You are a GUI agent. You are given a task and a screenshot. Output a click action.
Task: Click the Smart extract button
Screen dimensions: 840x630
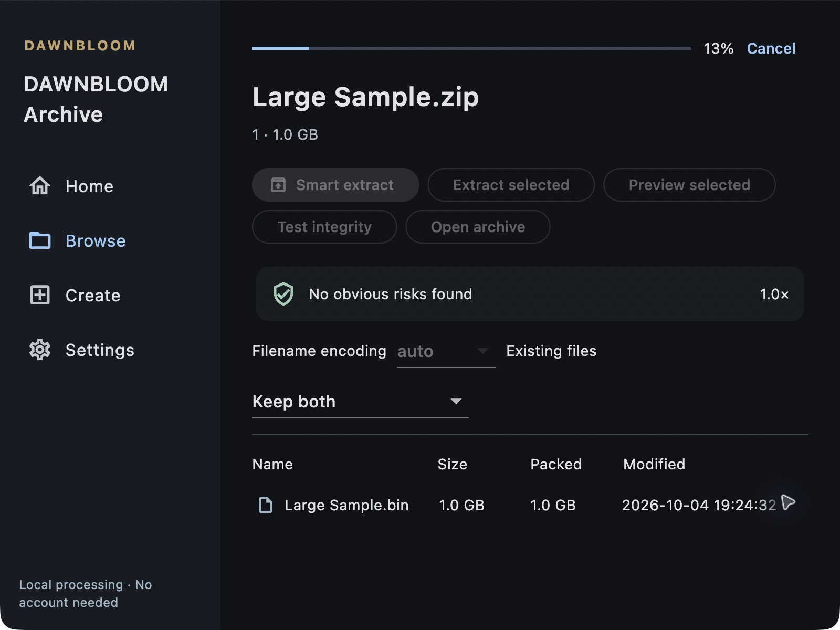click(335, 185)
